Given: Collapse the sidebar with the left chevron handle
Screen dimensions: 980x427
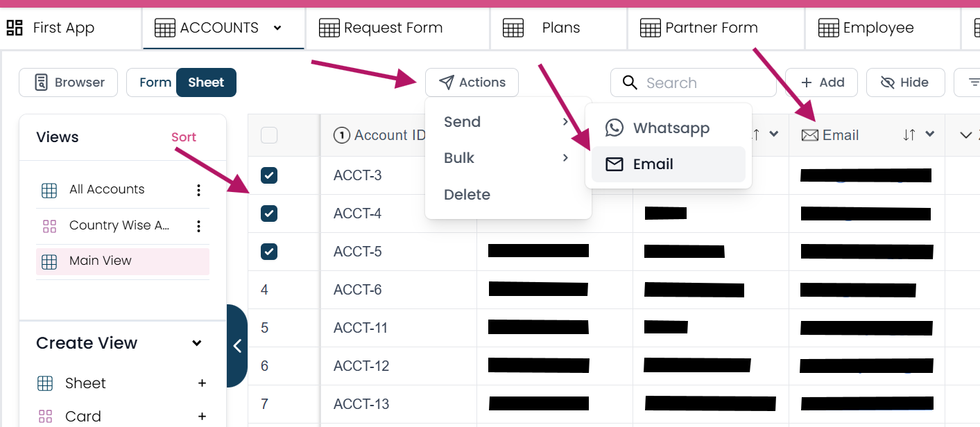Looking at the screenshot, I should tap(237, 346).
